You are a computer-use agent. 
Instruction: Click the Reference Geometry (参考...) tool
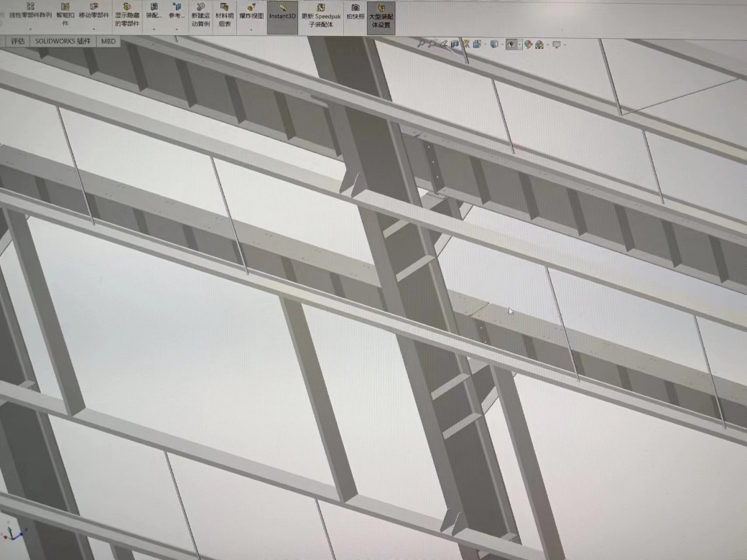[176, 11]
